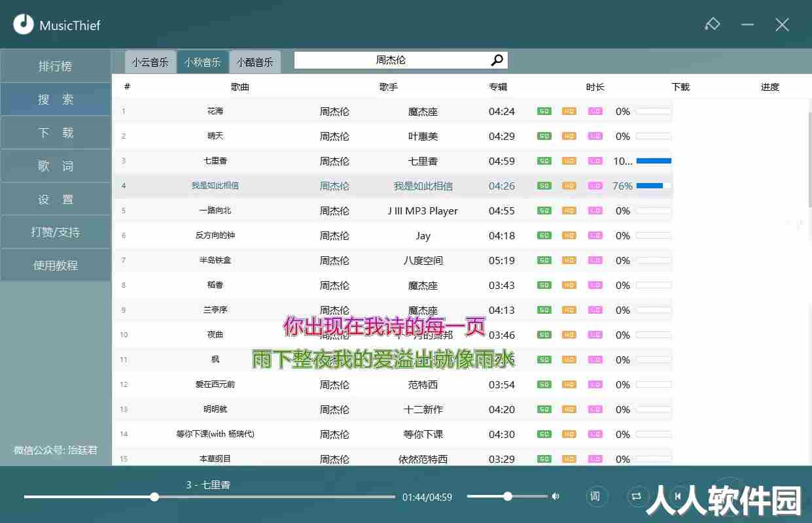
Task: Select the song 爱在西元前
Action: click(215, 384)
